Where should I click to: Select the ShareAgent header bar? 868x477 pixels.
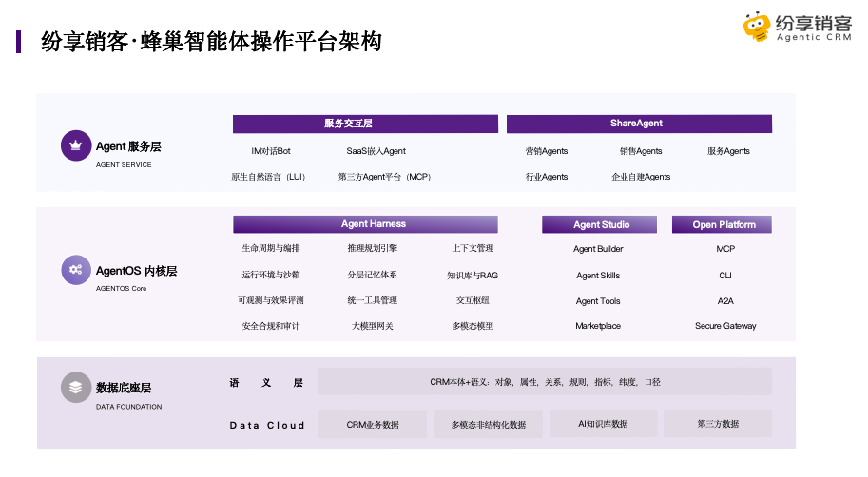click(639, 124)
